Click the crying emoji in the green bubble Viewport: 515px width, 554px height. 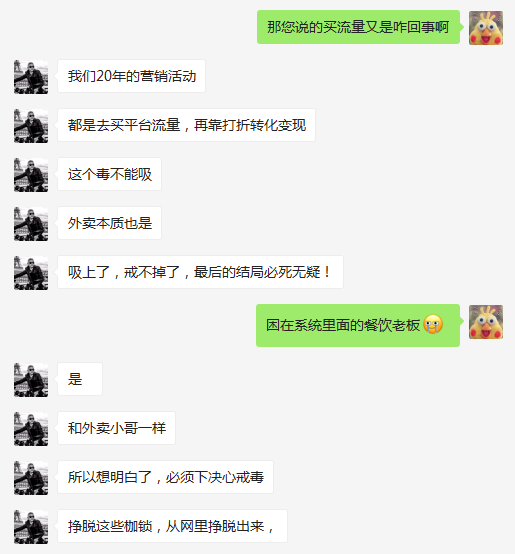pyautogui.click(x=433, y=324)
